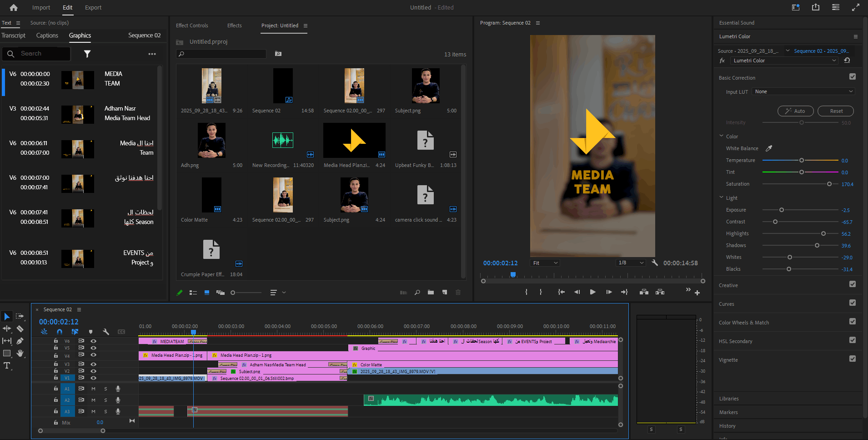Select the Razor tool
This screenshot has height=440, width=868.
pyautogui.click(x=20, y=329)
